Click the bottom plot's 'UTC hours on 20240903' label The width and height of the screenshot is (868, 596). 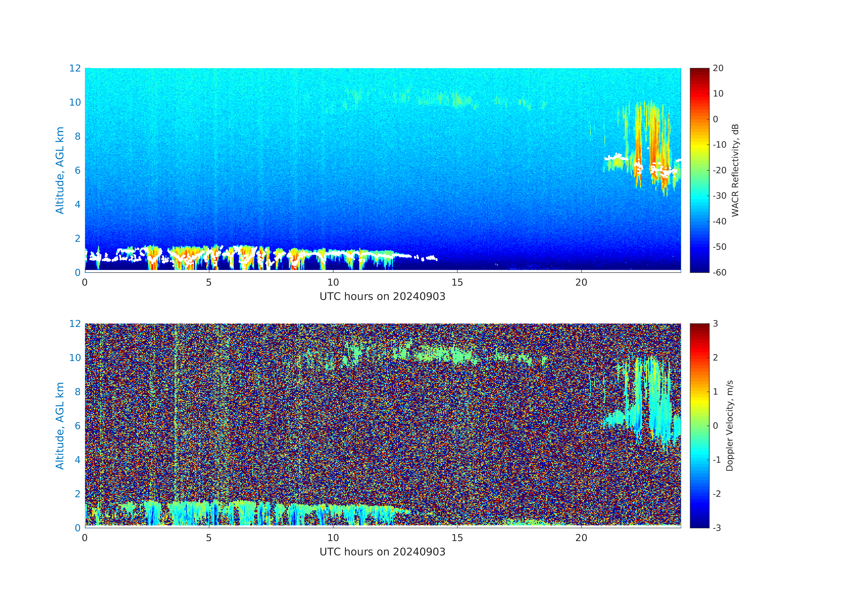382,552
